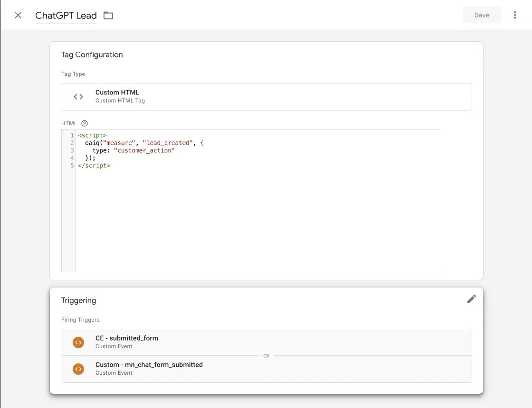Screen dimensions: 532x408
Task: Click the Triggering section heading
Action: click(79, 301)
